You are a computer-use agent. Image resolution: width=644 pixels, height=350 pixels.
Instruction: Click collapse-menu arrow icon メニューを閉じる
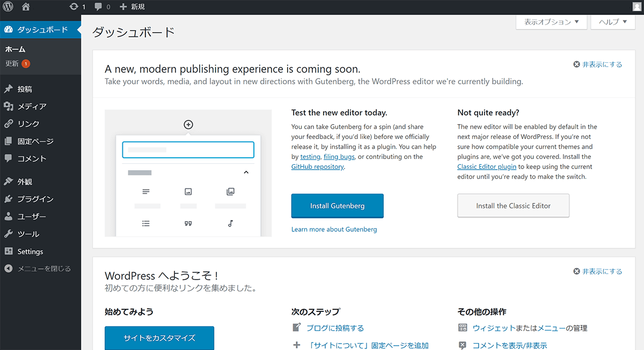tap(8, 268)
